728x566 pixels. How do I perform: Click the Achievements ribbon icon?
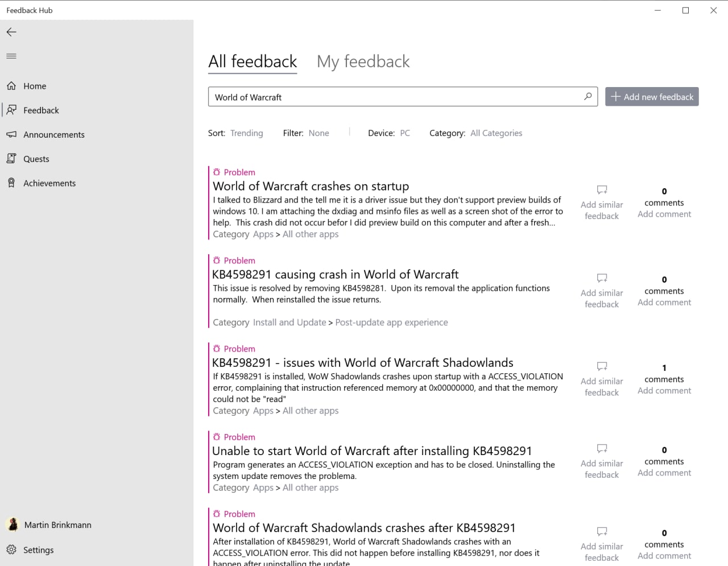point(11,183)
